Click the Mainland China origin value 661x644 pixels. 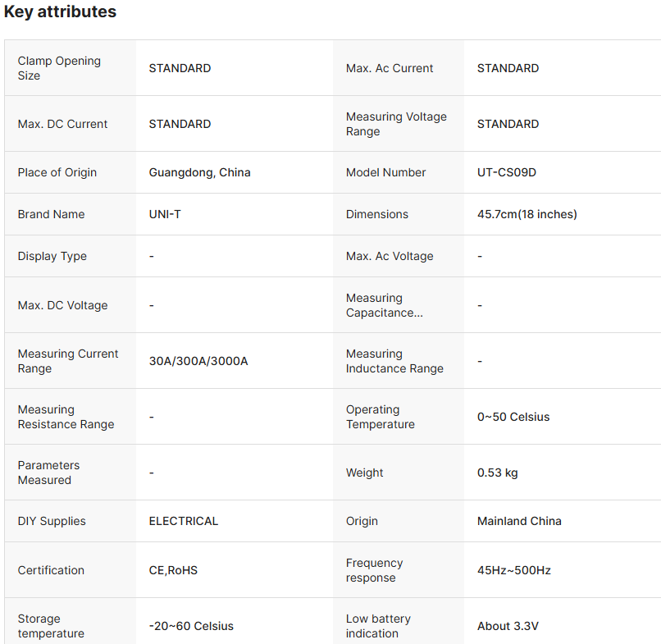(x=519, y=521)
